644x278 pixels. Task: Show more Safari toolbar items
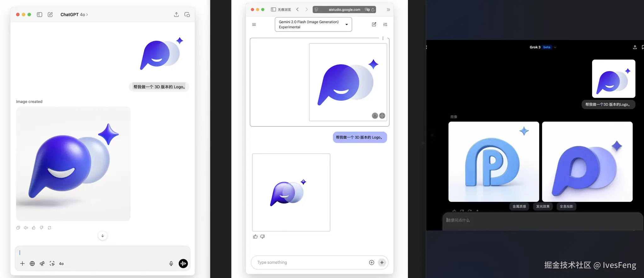click(x=388, y=10)
